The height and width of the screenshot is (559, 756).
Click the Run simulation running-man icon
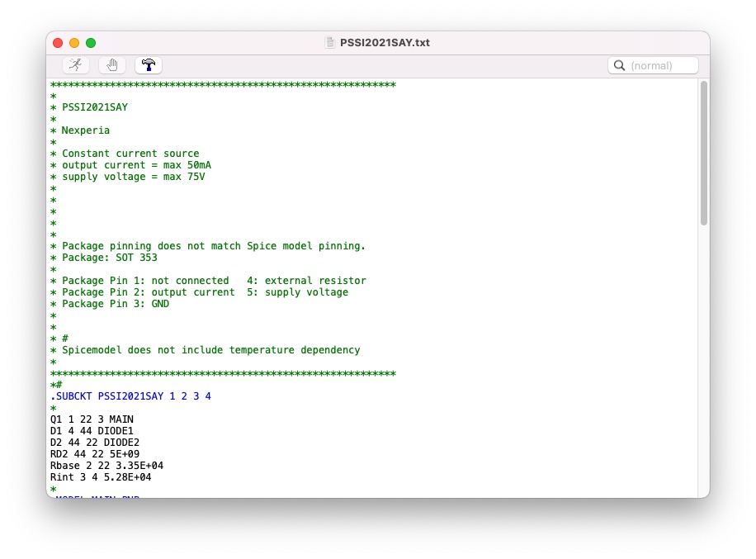pos(75,65)
